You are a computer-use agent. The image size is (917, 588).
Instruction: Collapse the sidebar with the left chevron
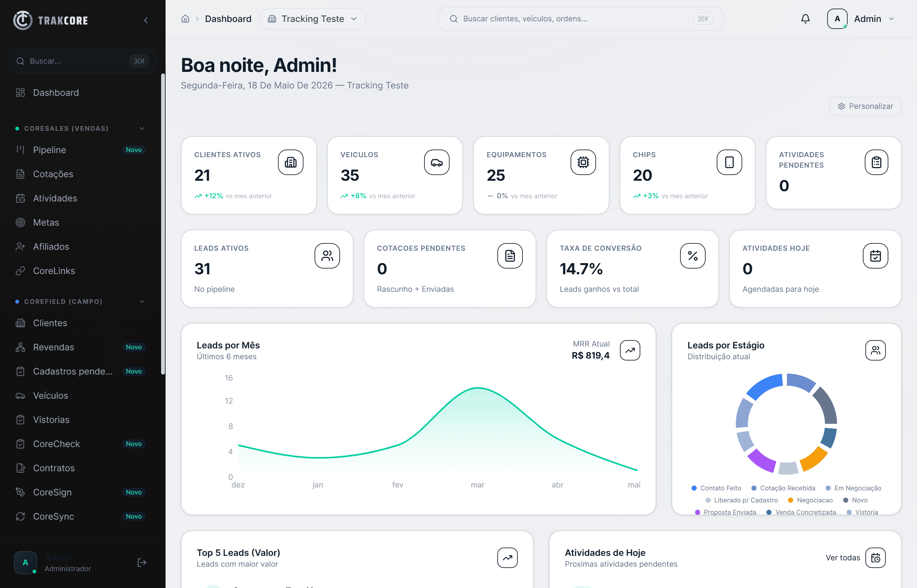146,20
